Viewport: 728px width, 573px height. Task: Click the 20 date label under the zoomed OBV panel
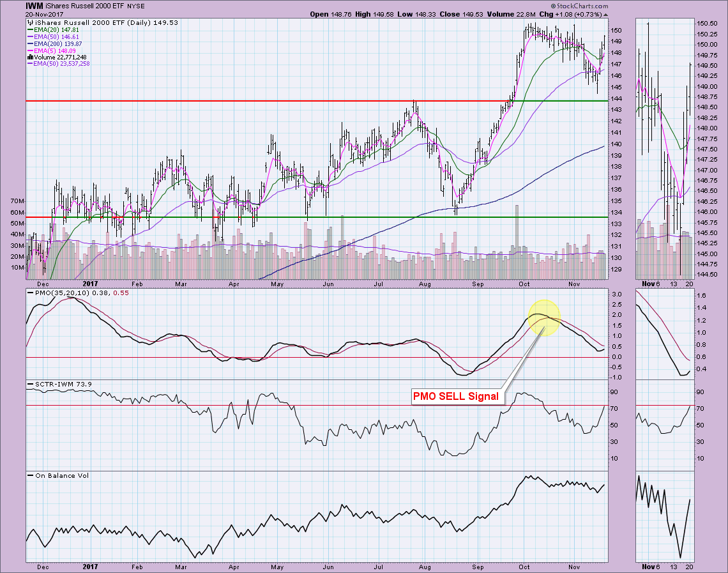pos(690,567)
